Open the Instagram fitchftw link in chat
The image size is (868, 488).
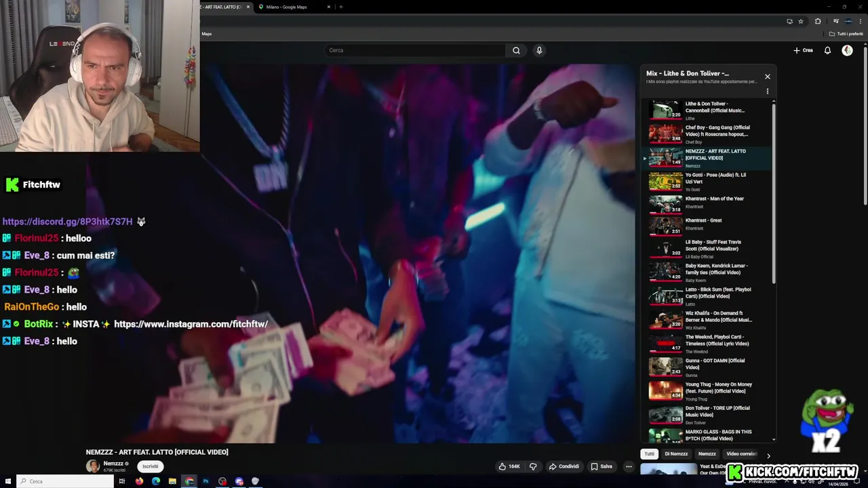(191, 324)
